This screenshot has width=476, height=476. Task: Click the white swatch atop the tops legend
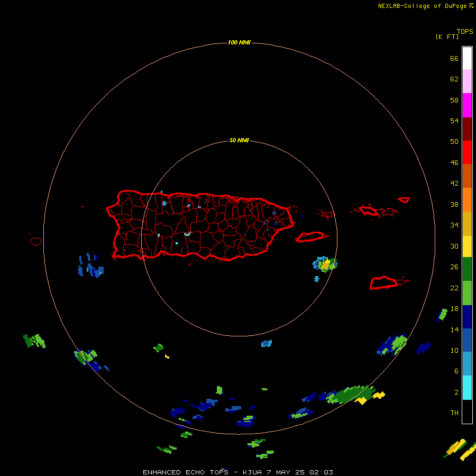467,58
